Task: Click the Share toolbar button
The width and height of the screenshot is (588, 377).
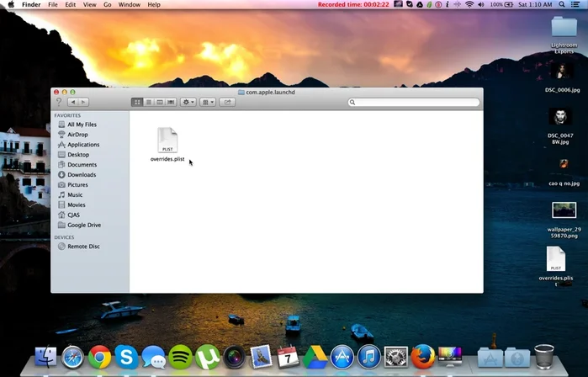Action: tap(227, 102)
